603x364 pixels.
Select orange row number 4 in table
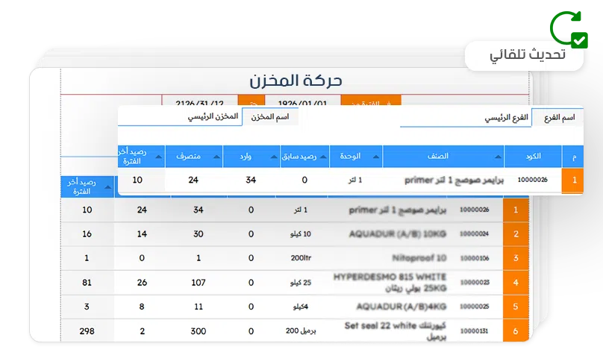(x=516, y=283)
